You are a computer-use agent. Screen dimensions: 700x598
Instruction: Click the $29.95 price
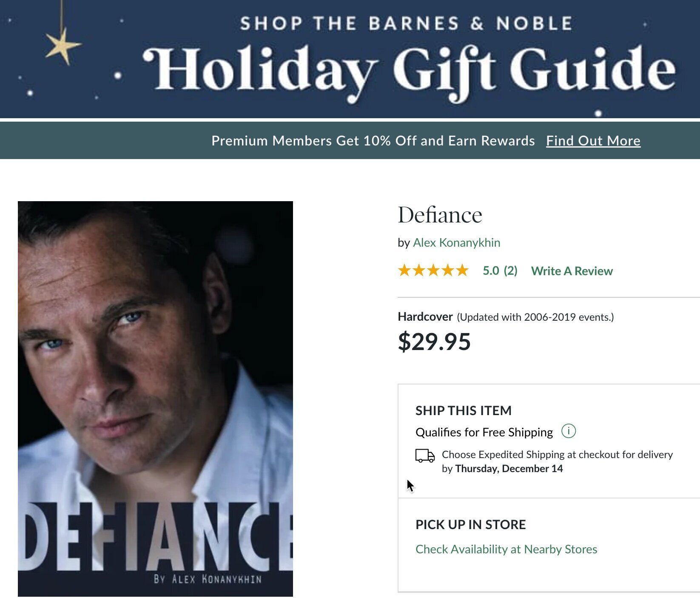click(434, 342)
